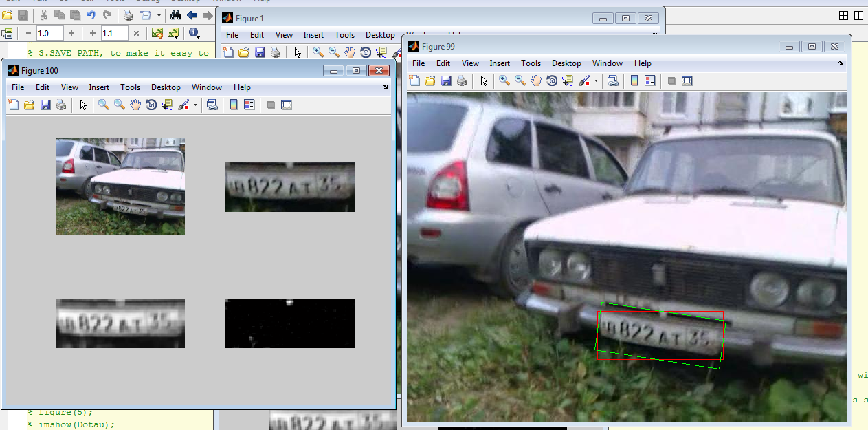Click the editor Undo arrow icon

(91, 14)
